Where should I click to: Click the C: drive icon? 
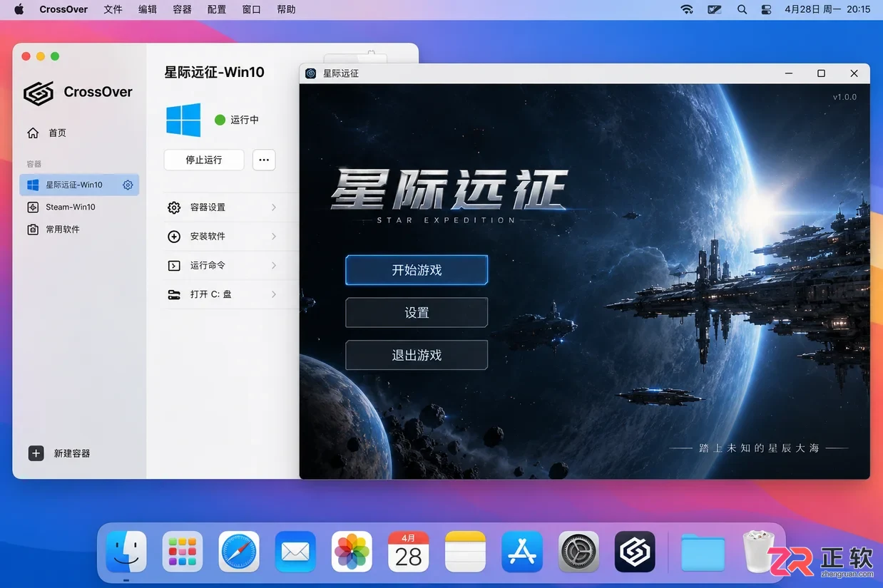coord(174,294)
